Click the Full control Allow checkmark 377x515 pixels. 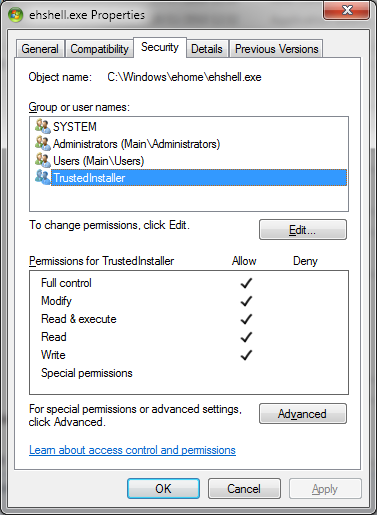pyautogui.click(x=246, y=283)
